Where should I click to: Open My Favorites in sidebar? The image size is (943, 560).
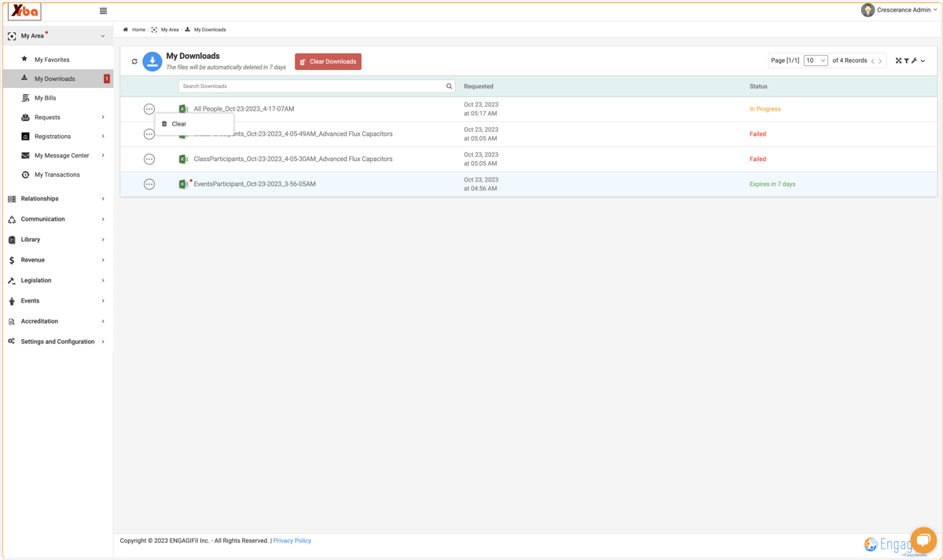pos(52,60)
